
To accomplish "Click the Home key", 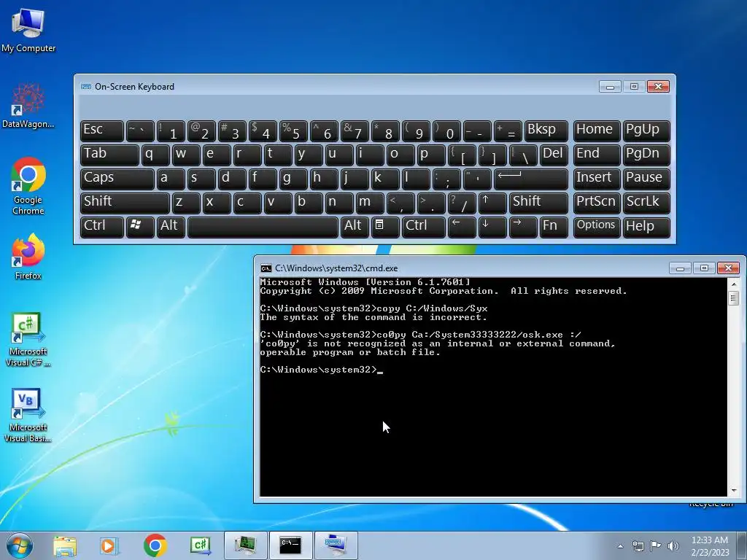I will coord(597,131).
